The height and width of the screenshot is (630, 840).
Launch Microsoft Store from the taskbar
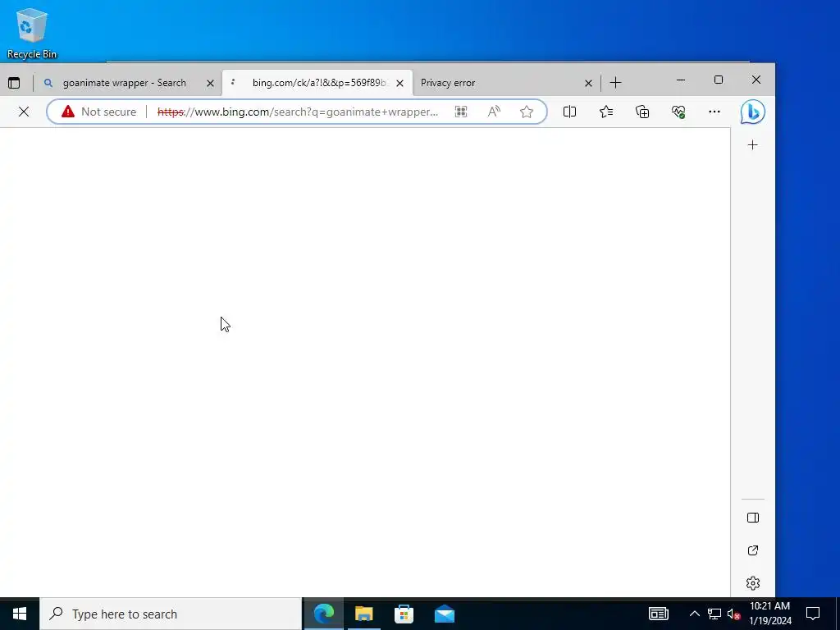pos(404,614)
